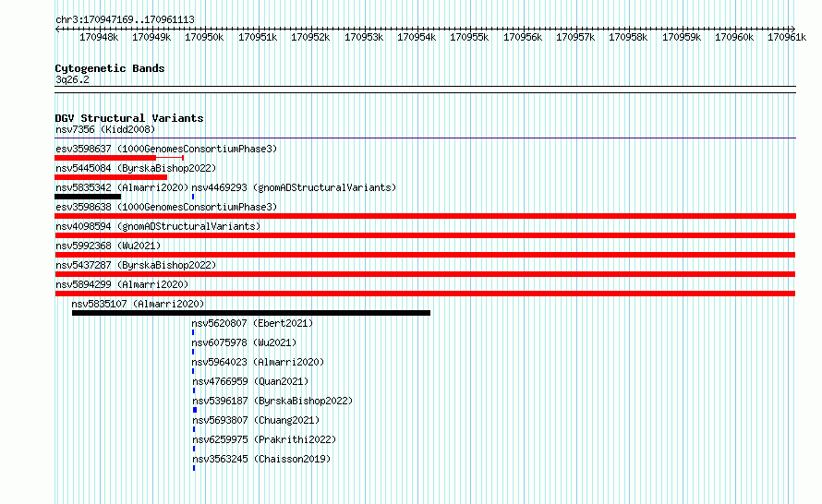
Task: Click the red bar under nsv5445084
Action: pos(111,177)
